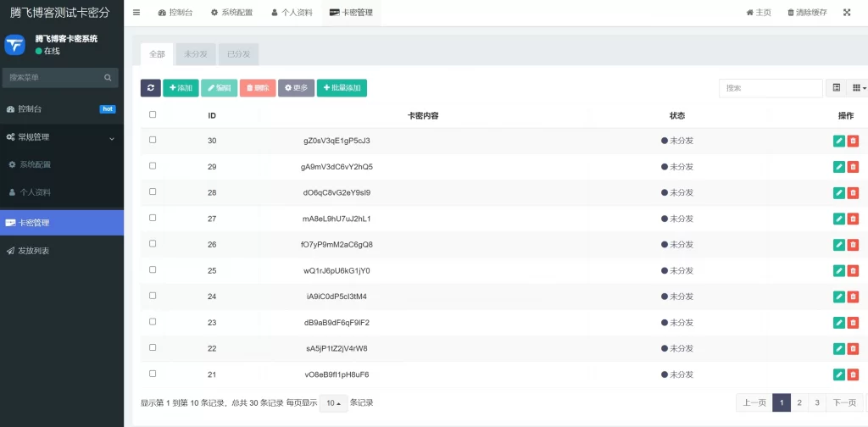This screenshot has height=427, width=868.
Task: Check the checkbox for row ID 26
Action: point(153,244)
